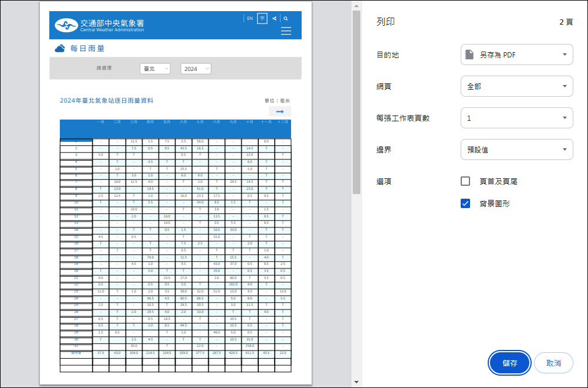Click the cloud icon beside 每日雨量

coord(59,48)
